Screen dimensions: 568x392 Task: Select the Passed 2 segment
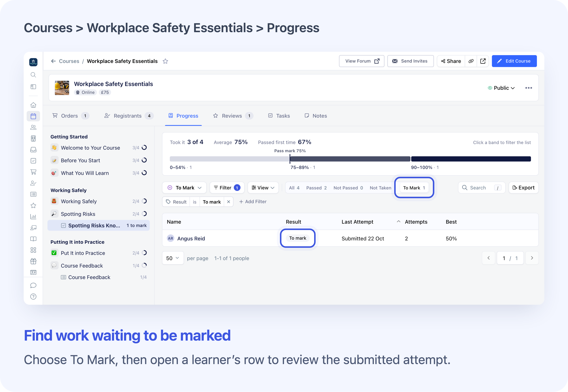tap(316, 188)
